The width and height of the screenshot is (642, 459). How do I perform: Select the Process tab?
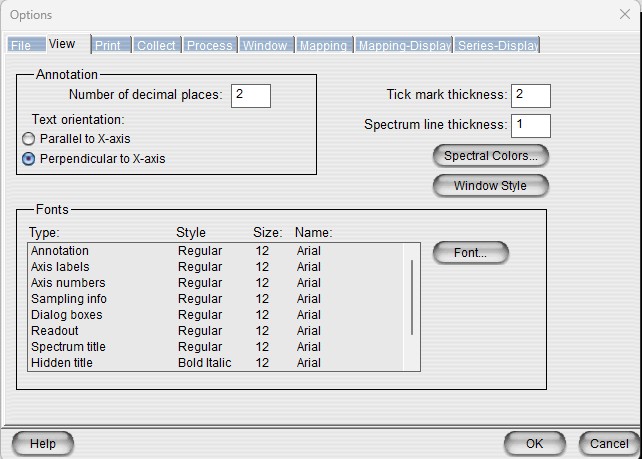point(209,46)
